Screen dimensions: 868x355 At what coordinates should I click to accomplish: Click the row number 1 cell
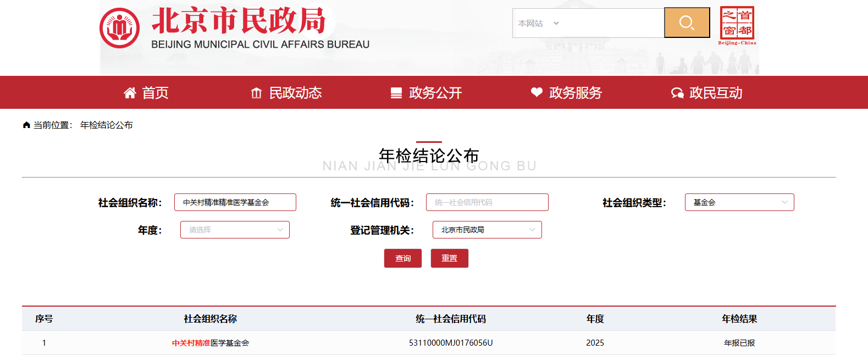tap(44, 343)
